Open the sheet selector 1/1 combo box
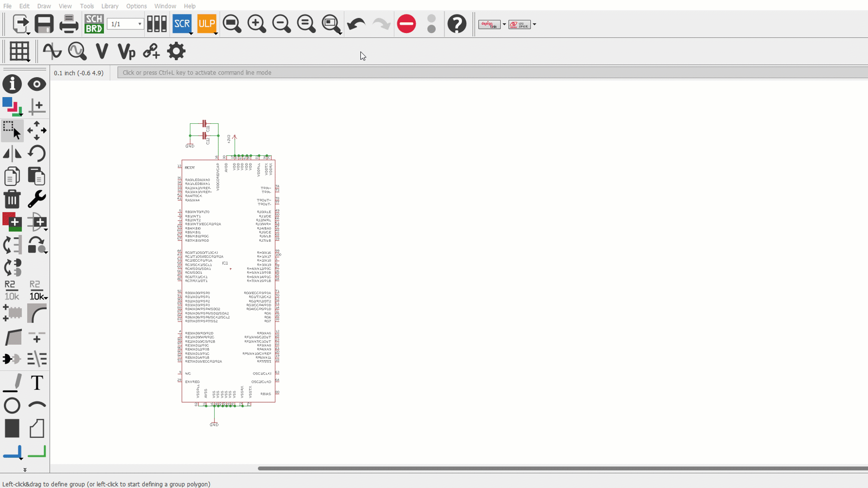Viewport: 868px width, 488px height. 125,24
